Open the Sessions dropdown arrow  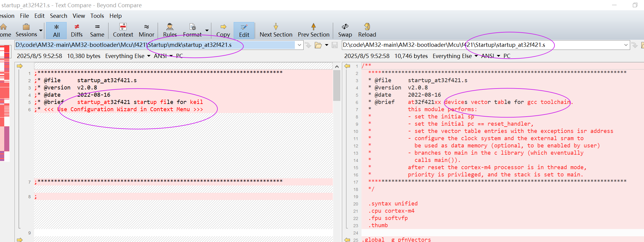coord(41,31)
